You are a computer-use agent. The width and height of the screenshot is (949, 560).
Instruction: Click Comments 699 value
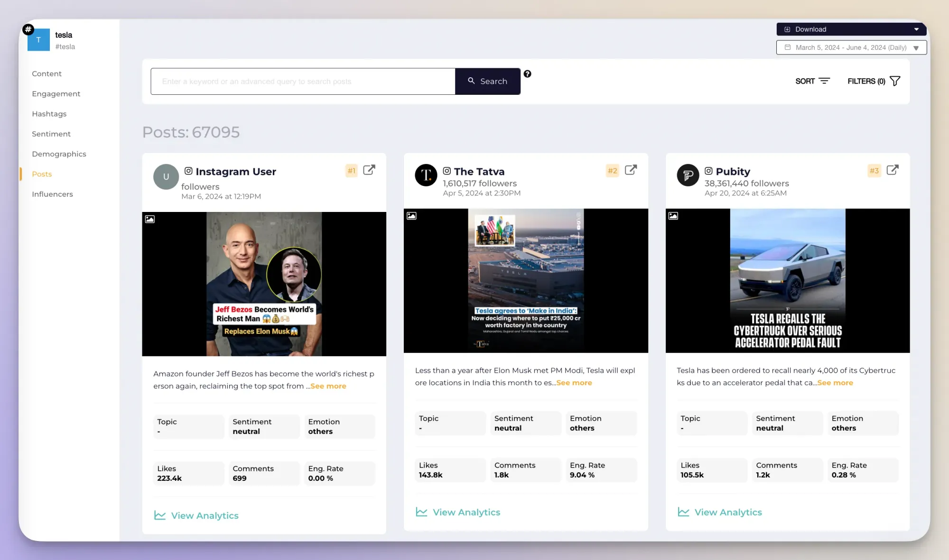[240, 478]
